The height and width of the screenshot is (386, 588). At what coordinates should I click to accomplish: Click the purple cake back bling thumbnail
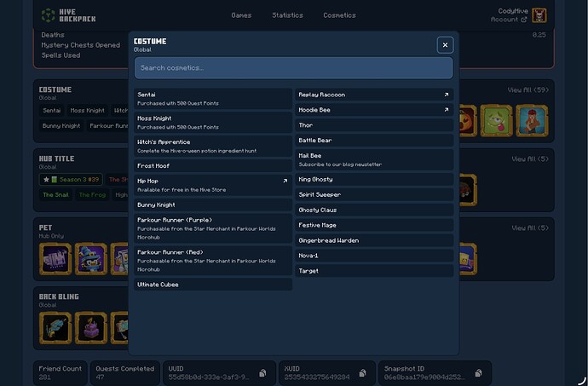point(90,328)
